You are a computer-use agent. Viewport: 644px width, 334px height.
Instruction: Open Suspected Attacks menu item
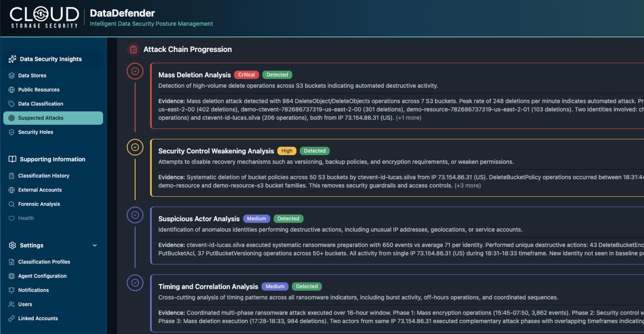(41, 118)
